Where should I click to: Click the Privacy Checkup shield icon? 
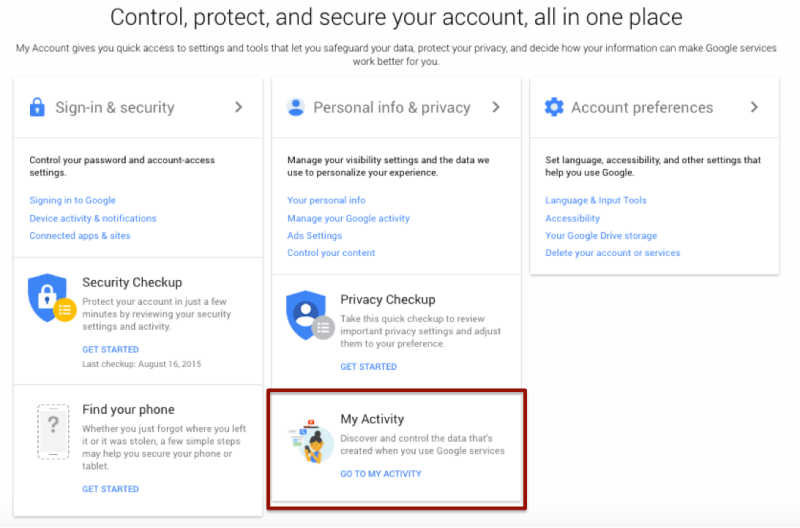click(x=308, y=314)
